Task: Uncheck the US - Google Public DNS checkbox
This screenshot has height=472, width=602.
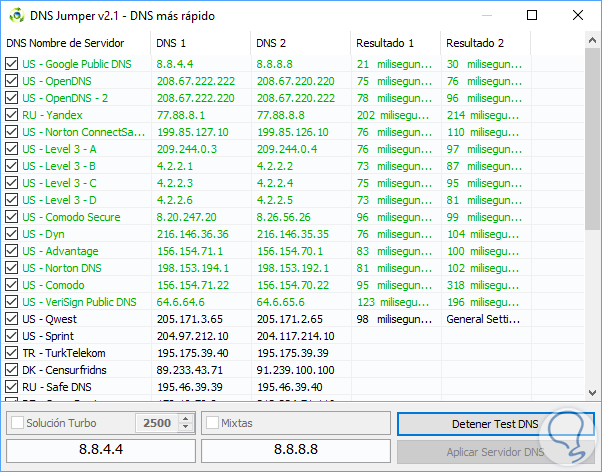Action: (12, 64)
